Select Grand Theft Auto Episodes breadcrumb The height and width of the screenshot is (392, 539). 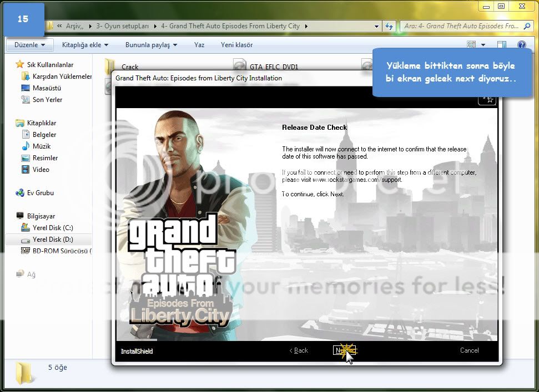point(230,26)
